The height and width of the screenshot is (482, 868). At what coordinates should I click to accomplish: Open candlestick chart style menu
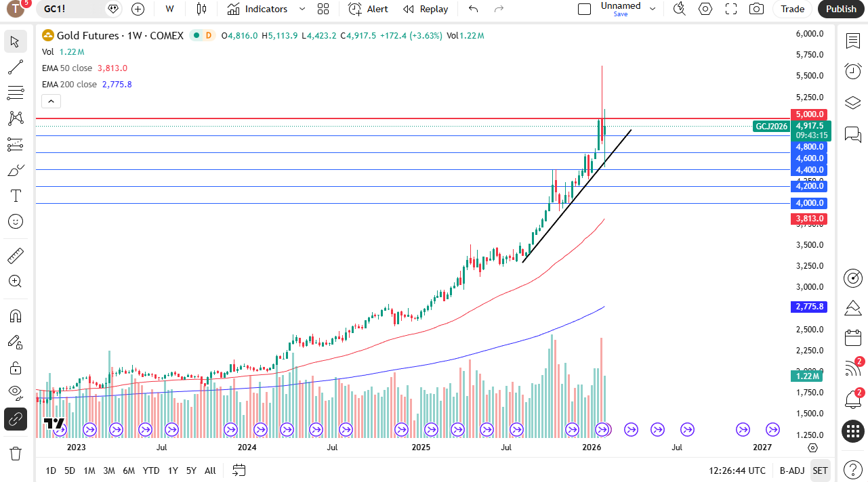(201, 9)
